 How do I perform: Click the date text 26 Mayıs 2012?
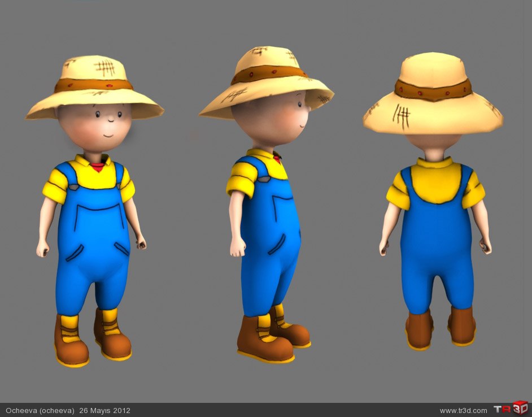click(105, 410)
